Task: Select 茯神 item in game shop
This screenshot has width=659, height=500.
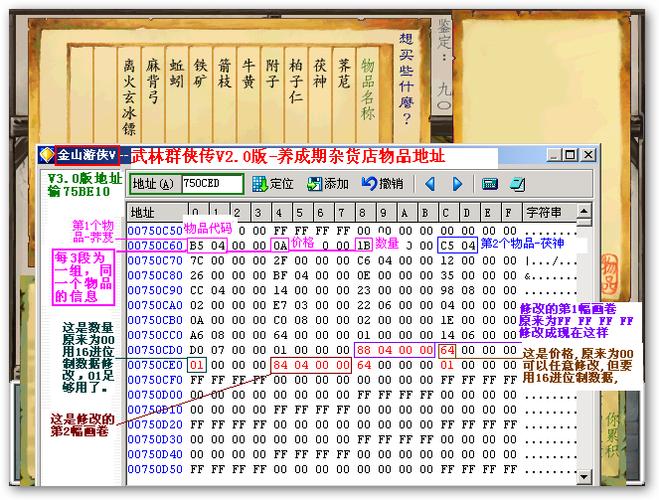Action: pyautogui.click(x=320, y=73)
